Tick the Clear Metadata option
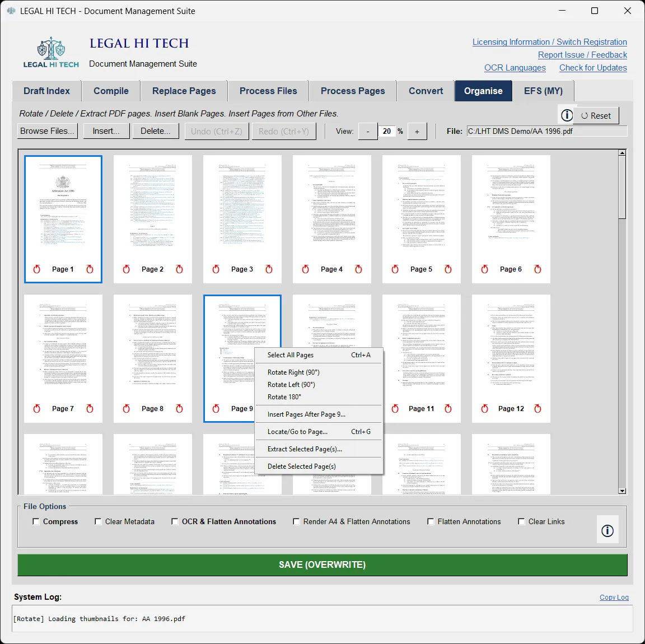 tap(98, 522)
